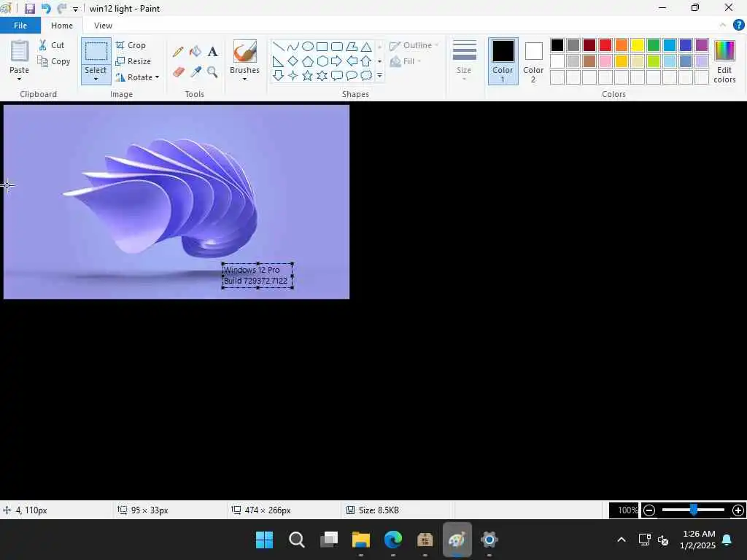Screen dimensions: 747x560
Task: Choose the Rectangle shape
Action: click(322, 46)
